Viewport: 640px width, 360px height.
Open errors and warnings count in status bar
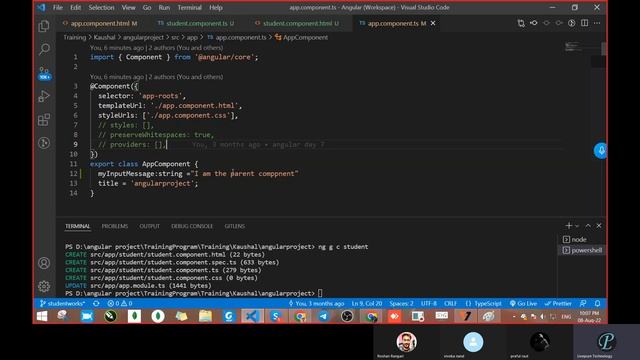(120, 303)
